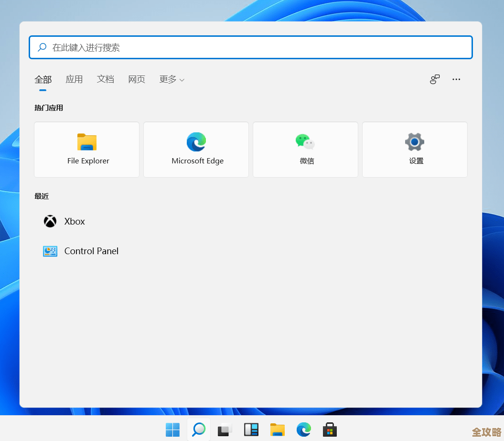Open Task View from the taskbar
Screen dimensions: 504x441
[x=225, y=430]
